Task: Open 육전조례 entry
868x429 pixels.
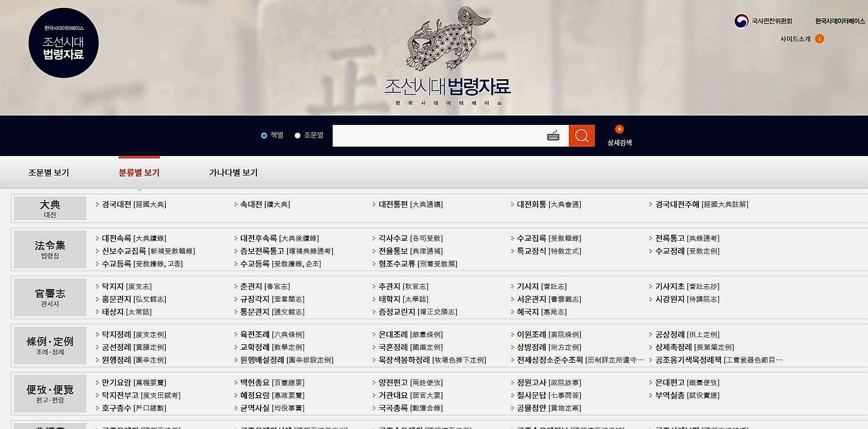Action: point(272,335)
